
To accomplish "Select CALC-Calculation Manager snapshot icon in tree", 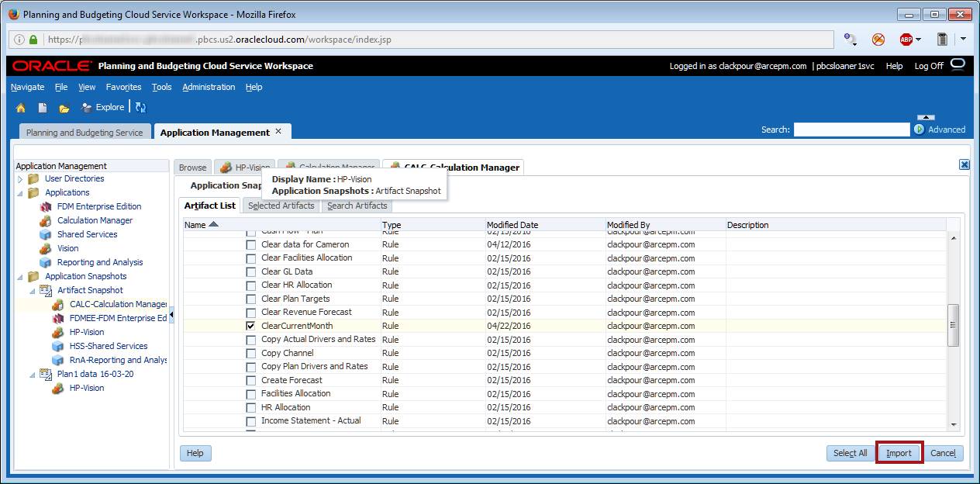I will pyautogui.click(x=57, y=304).
